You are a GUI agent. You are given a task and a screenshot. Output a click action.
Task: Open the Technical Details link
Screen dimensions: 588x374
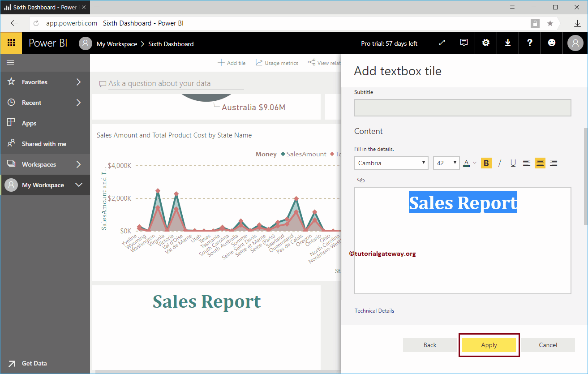(x=374, y=311)
